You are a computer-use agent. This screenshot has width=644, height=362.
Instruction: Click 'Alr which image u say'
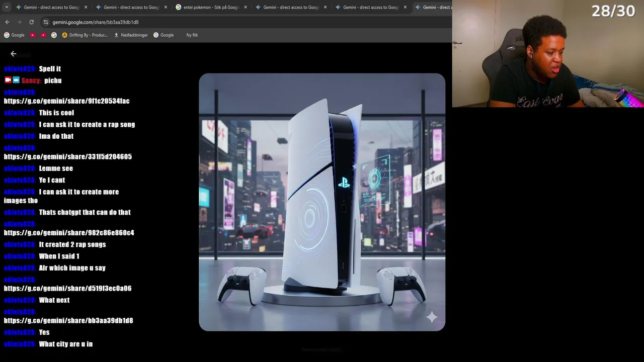click(72, 268)
